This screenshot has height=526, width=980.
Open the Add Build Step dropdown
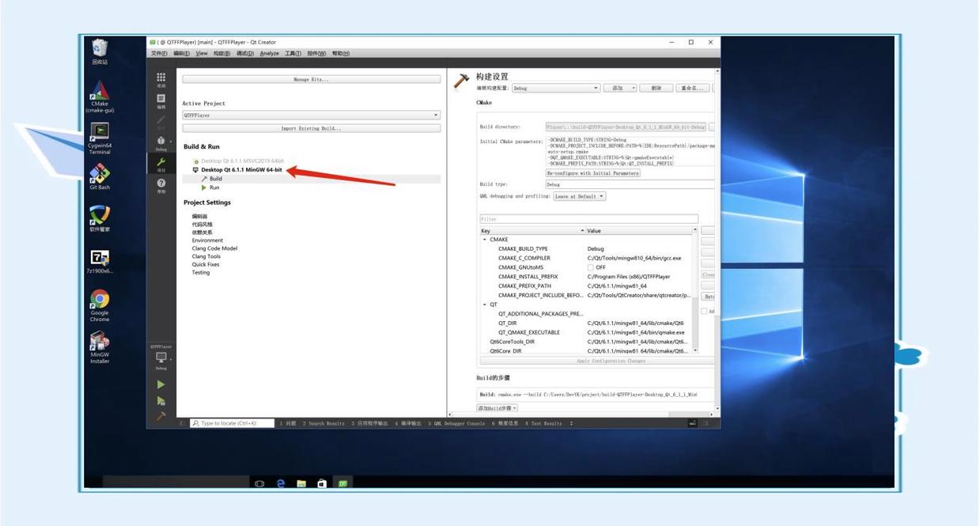click(498, 408)
